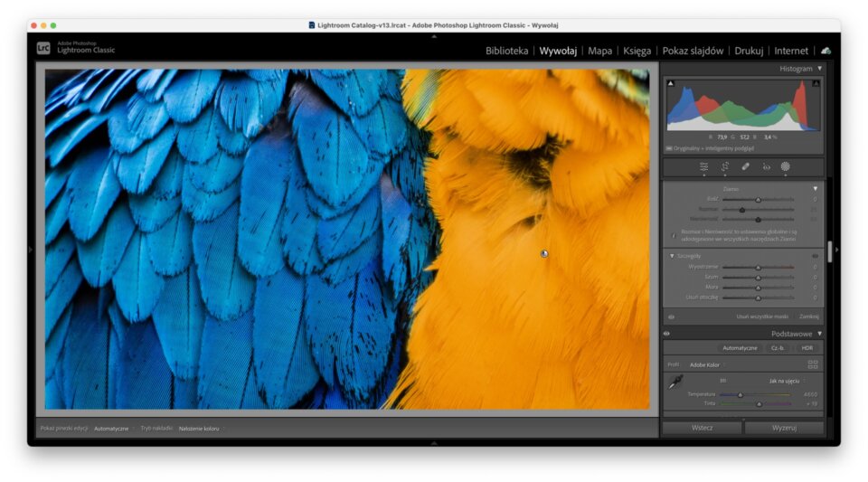Image resolution: width=868 pixels, height=482 pixels.
Task: Pick the white balance eyedropper tool
Action: tap(675, 383)
